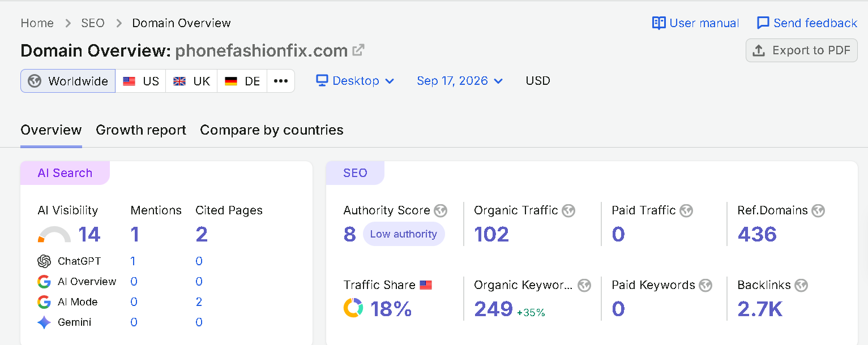Click the SEO card label
The image size is (868, 345).
(x=355, y=173)
